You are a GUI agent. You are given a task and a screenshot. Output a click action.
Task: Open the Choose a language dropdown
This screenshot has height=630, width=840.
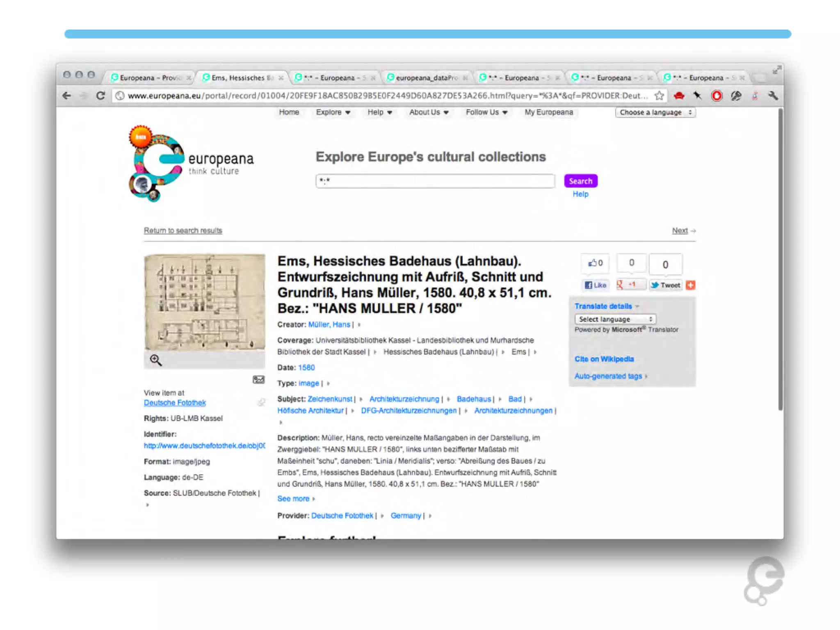(x=655, y=112)
